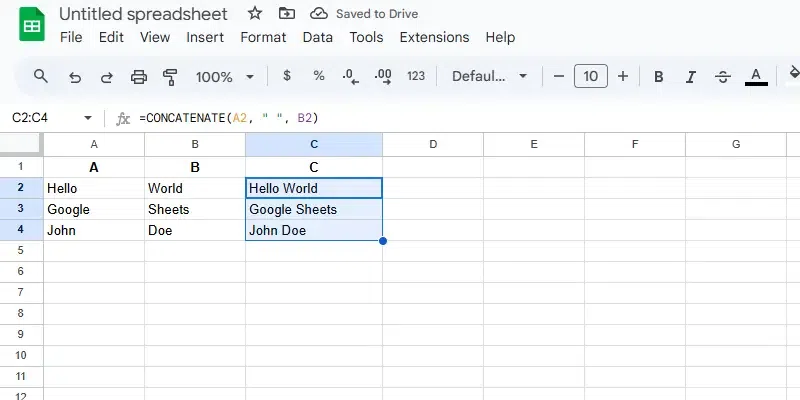
Task: Click the search menus magnifier icon
Action: (x=41, y=76)
